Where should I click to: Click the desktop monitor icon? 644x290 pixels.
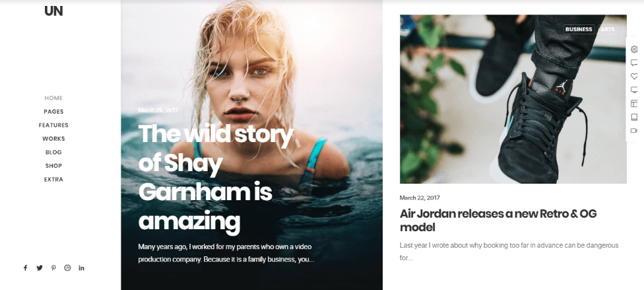click(633, 90)
